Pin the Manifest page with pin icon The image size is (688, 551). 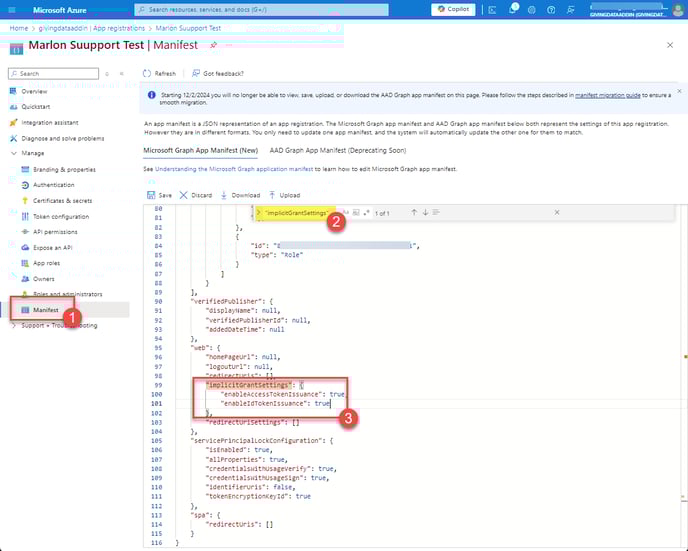(214, 45)
